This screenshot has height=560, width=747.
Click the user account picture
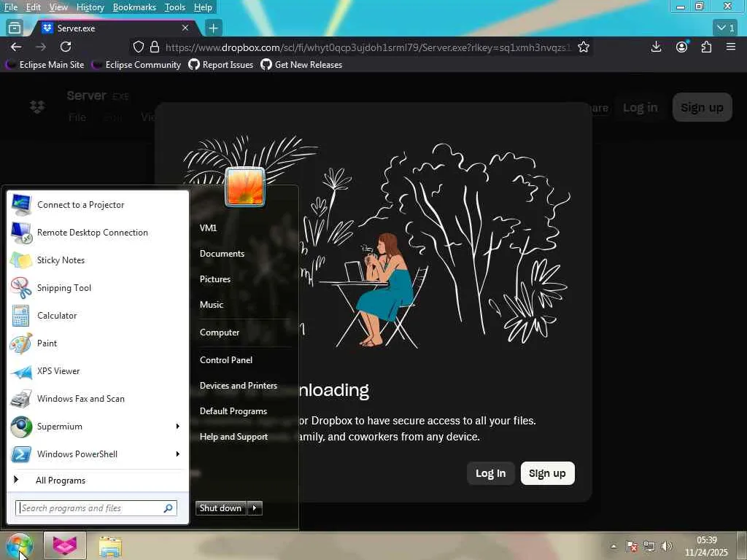[x=245, y=187]
